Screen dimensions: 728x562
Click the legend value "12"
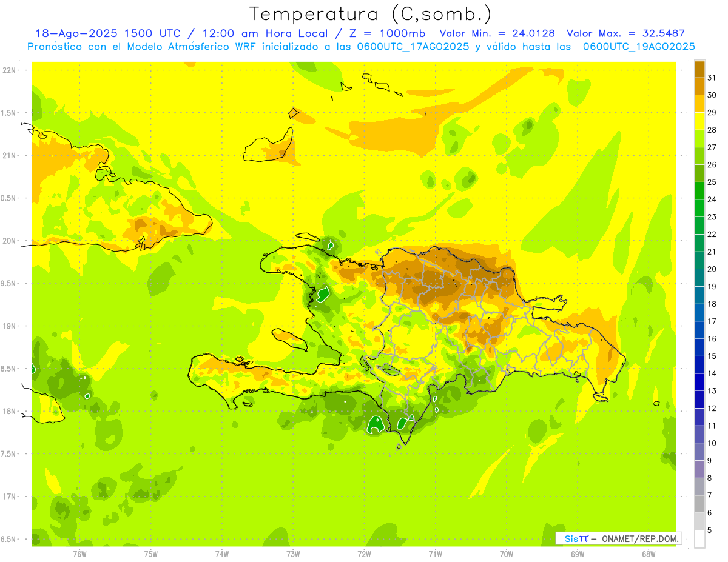[712, 408]
